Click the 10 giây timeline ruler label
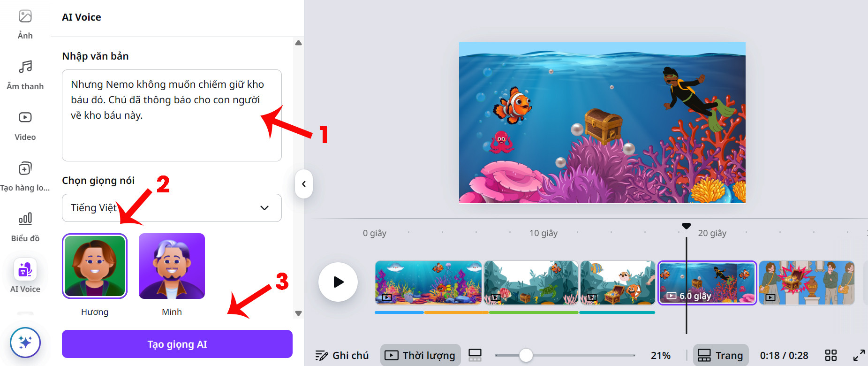Viewport: 868px width, 366px height. pyautogui.click(x=543, y=233)
